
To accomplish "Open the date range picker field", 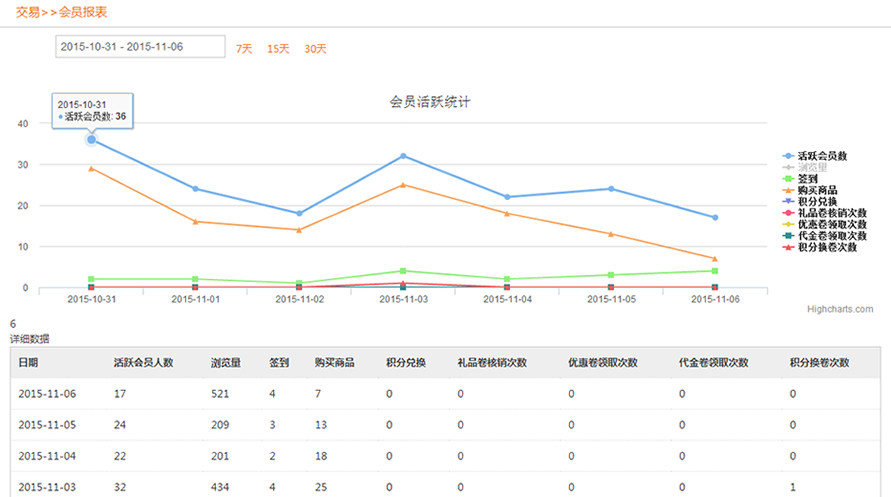I will click(139, 47).
